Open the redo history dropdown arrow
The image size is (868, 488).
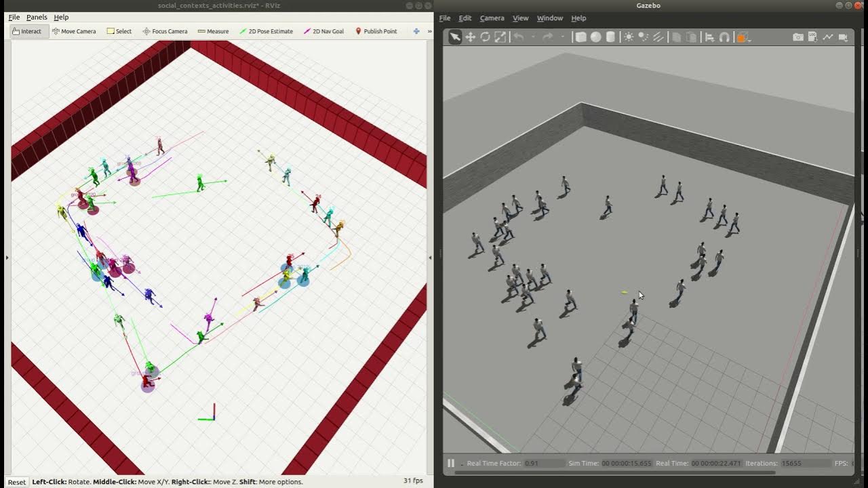click(x=562, y=37)
